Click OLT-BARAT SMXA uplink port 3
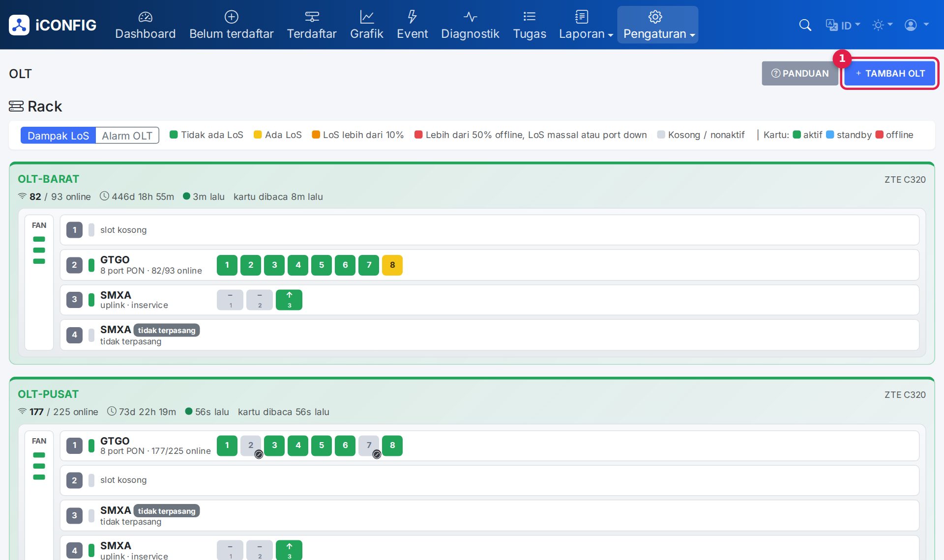Image resolution: width=944 pixels, height=560 pixels. [x=289, y=300]
